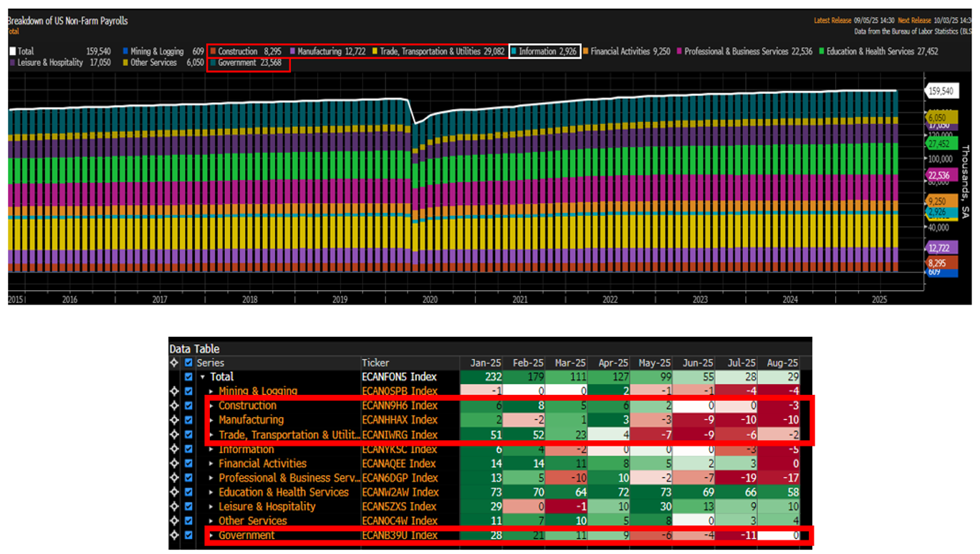Click the Ticker column header
The height and width of the screenshot is (554, 980).
point(375,363)
